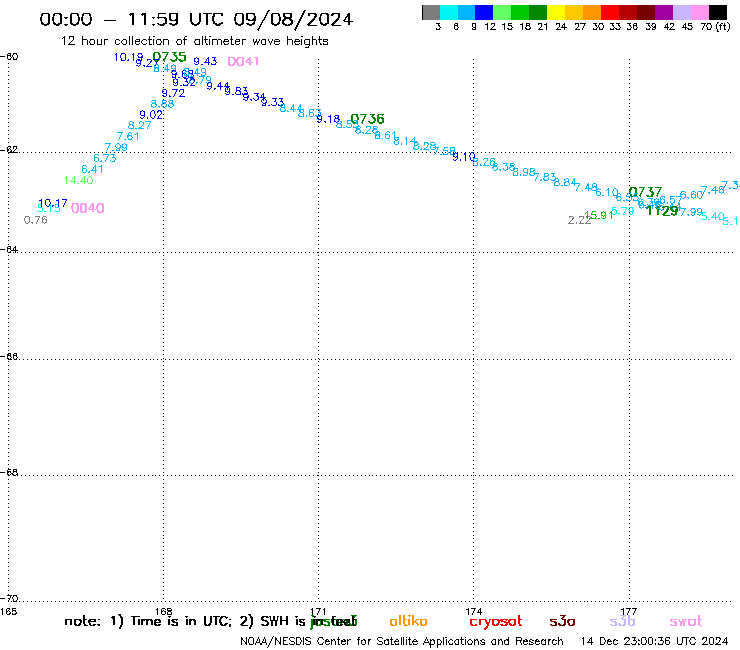The width and height of the screenshot is (740, 650).
Task: Click the title date '09/08/2024'
Action: tap(293, 19)
